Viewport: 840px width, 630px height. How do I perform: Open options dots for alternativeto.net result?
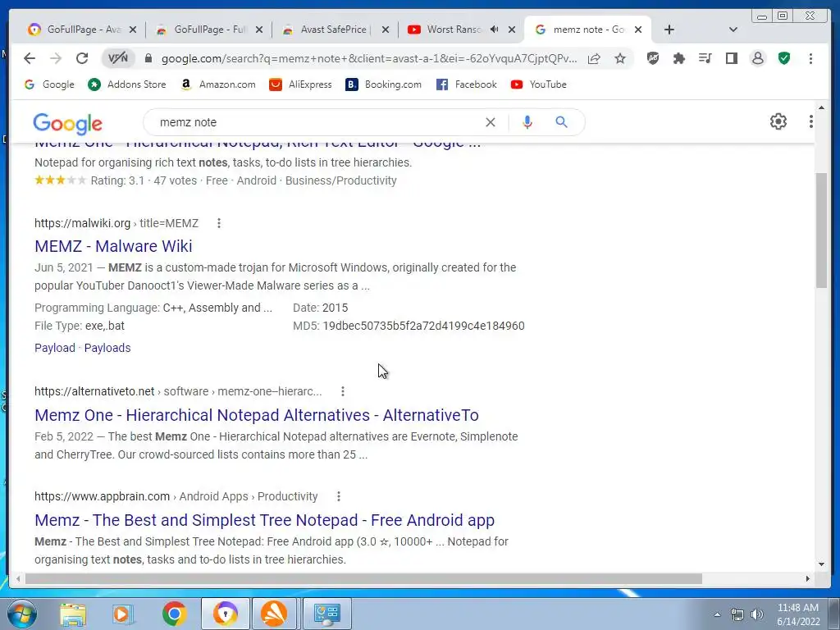tap(343, 391)
